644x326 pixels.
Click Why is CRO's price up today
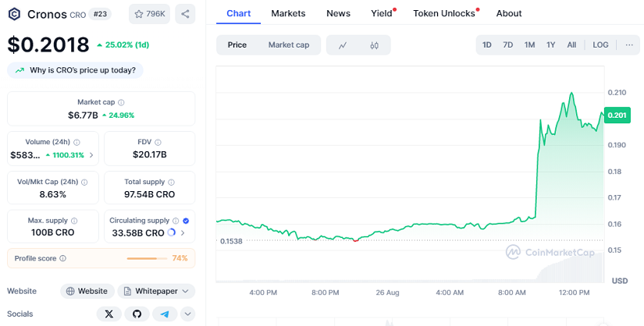point(75,70)
